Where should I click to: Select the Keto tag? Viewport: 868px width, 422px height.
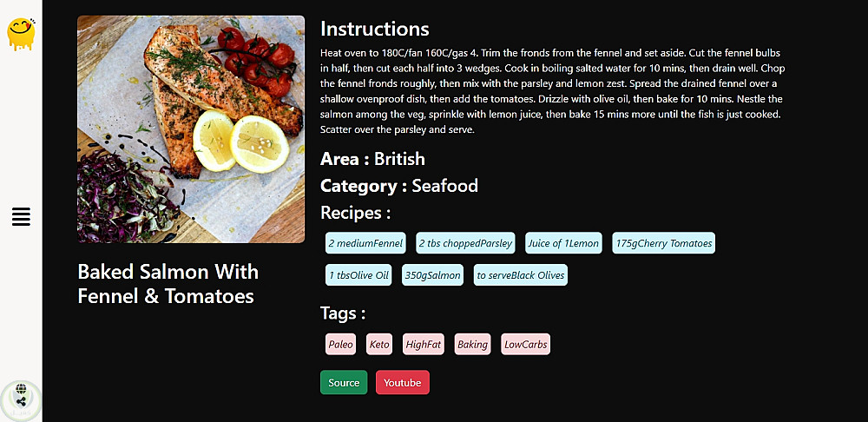click(379, 345)
